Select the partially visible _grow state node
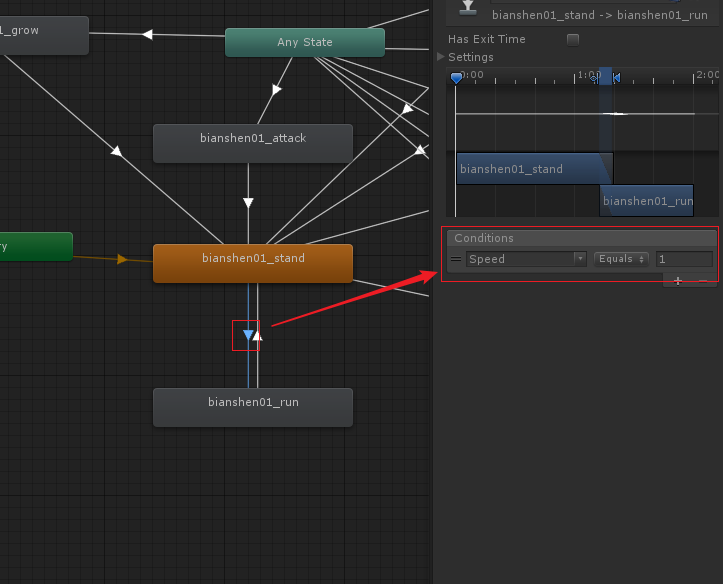 point(44,35)
